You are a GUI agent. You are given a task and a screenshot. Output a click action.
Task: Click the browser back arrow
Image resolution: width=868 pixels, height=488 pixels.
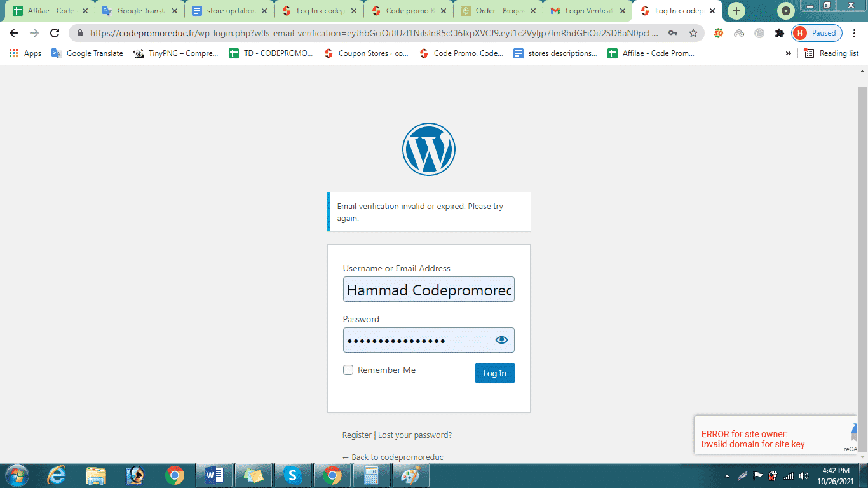14,33
